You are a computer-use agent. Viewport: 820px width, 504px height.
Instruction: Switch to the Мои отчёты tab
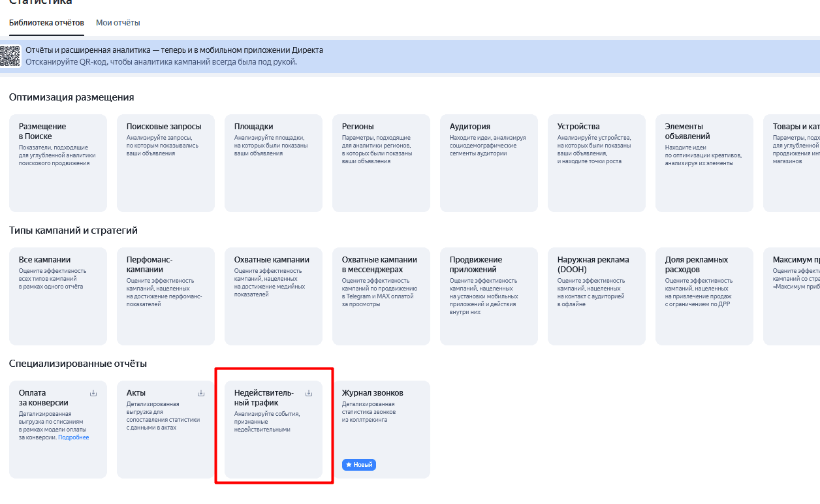click(118, 23)
